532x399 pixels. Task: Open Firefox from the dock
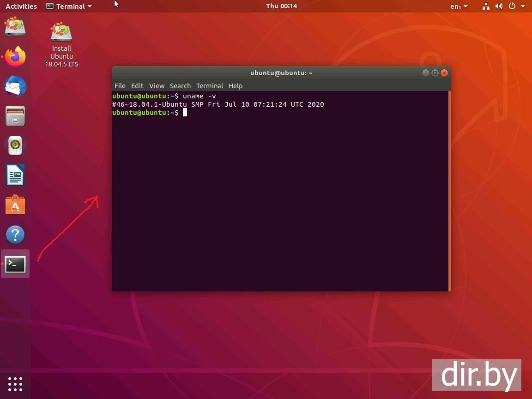(x=15, y=57)
